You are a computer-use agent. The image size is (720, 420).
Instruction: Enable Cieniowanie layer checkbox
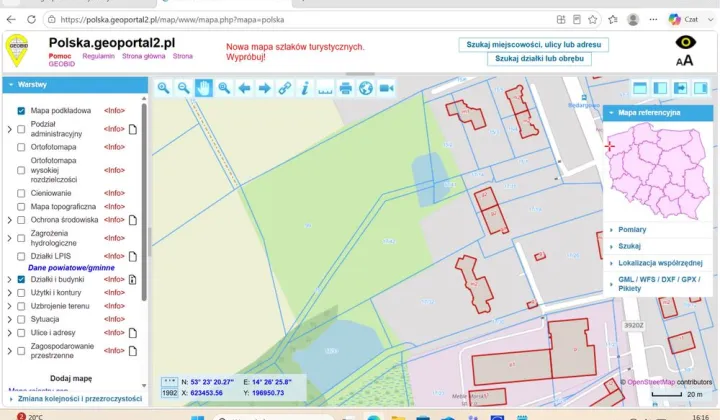(x=21, y=193)
